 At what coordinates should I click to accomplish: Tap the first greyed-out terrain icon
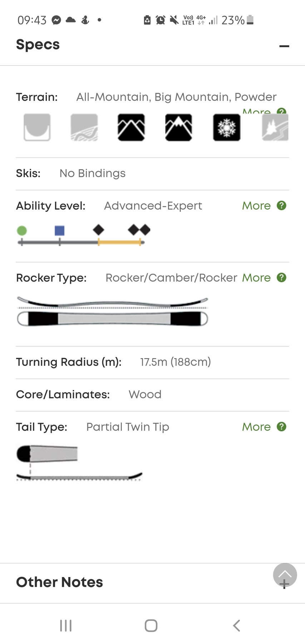37,127
